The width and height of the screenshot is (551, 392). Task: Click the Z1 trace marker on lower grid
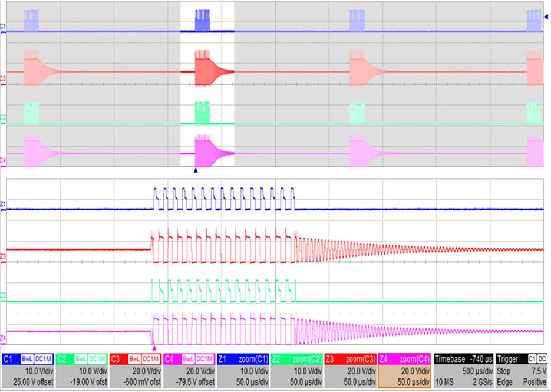point(3,204)
